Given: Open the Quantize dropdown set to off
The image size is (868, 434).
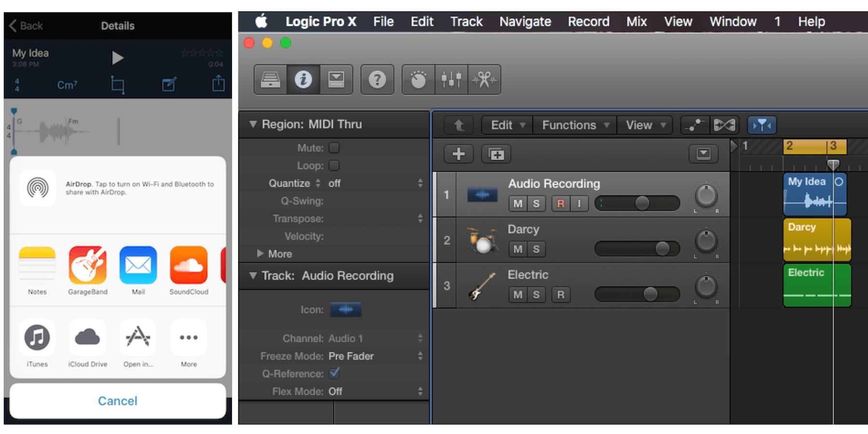Looking at the screenshot, I should click(x=334, y=183).
